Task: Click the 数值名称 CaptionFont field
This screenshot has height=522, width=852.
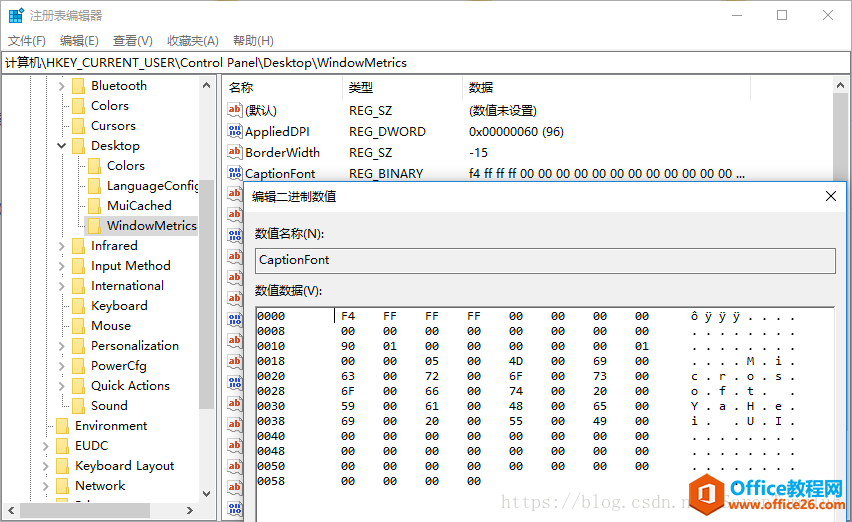Action: [544, 260]
